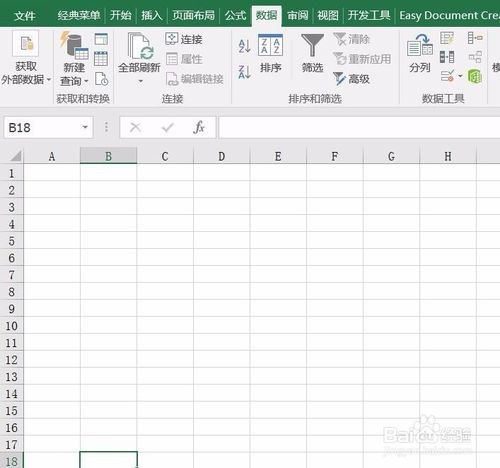
Task: Click the green Manage Data Model icon
Action: [475, 76]
